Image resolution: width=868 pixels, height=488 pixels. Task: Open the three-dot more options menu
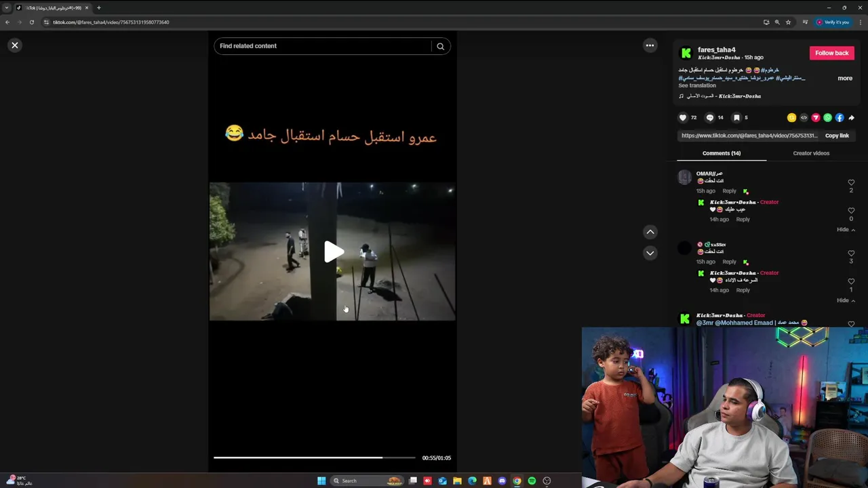[x=650, y=45]
